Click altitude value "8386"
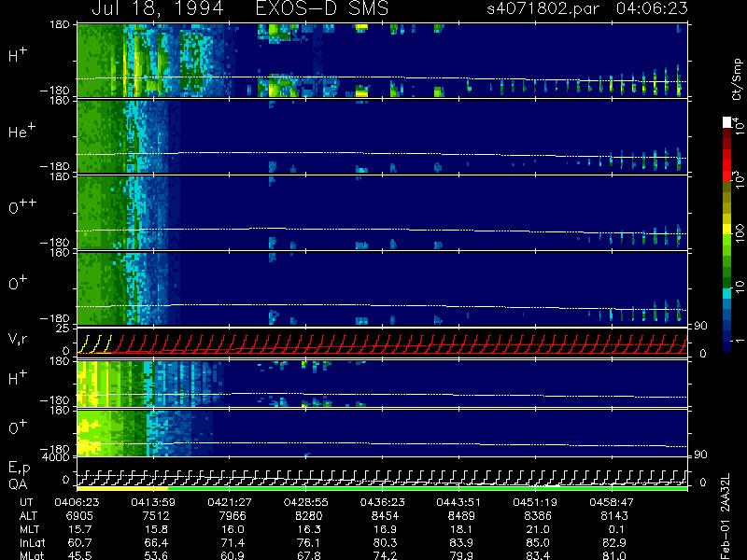The image size is (747, 560). pos(538,516)
